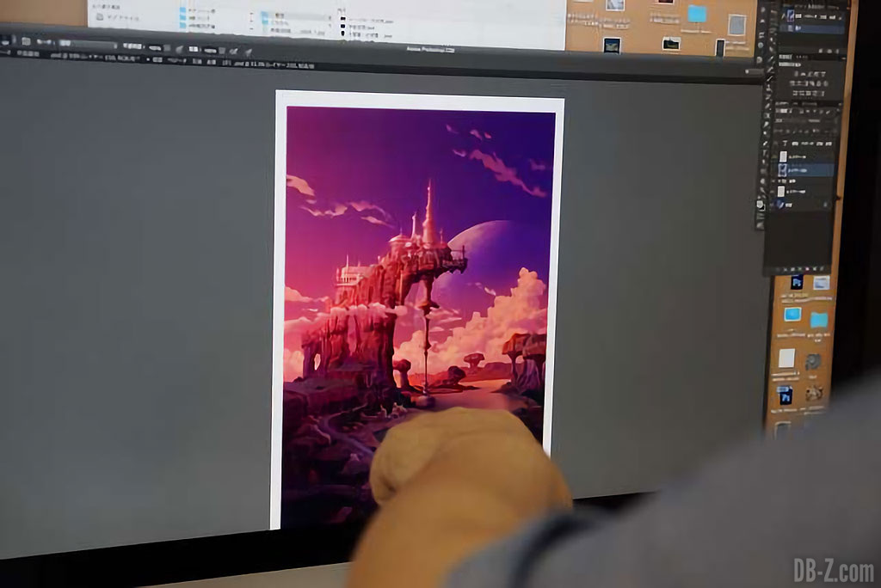Open the photo thumbnail beside the lowest PSD file
Viewport: 881px width, 588px height.
[x=813, y=393]
